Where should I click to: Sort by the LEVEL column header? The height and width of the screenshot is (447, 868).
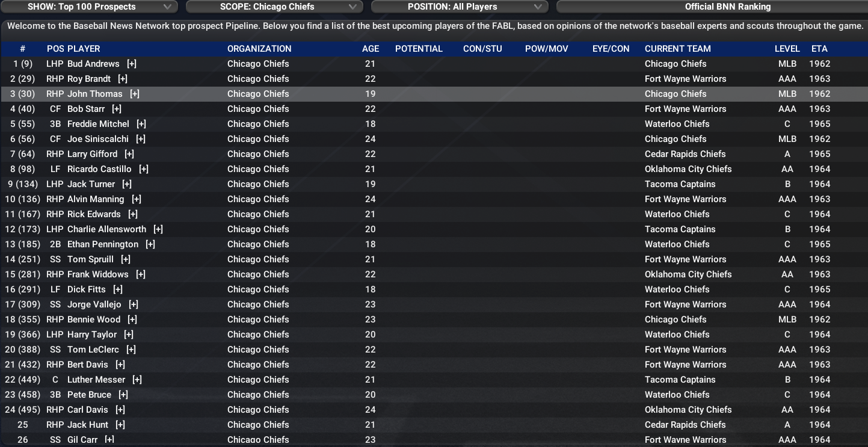point(787,49)
